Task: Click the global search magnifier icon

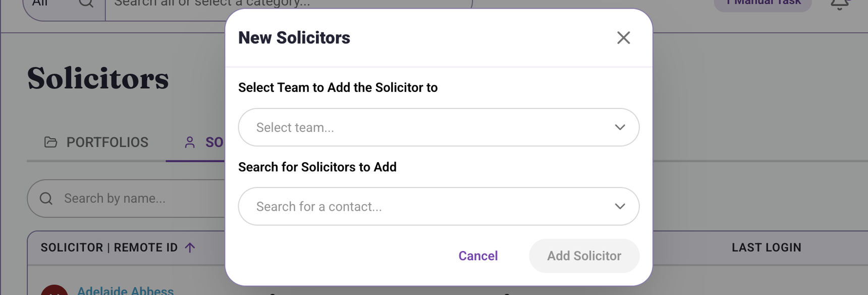Action: tap(86, 3)
